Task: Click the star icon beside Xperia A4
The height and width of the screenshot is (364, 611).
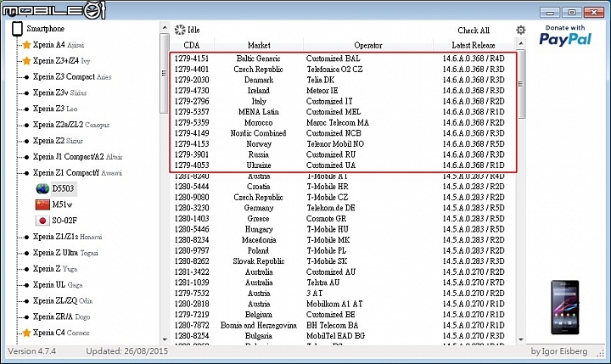Action: [x=26, y=45]
